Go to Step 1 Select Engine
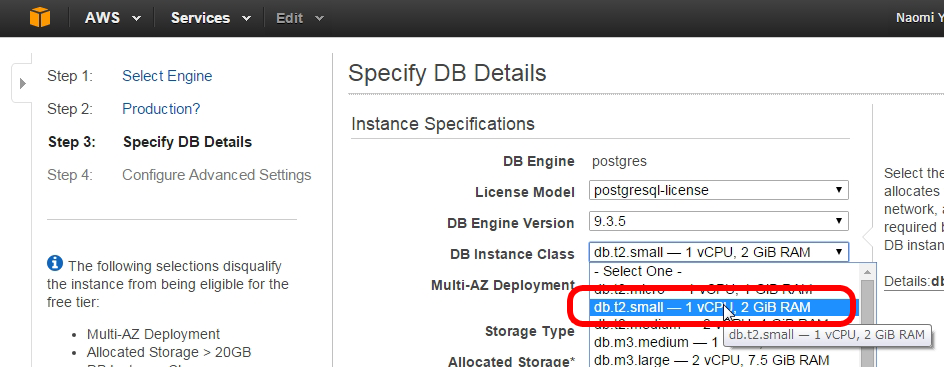This screenshot has height=367, width=944. tap(167, 76)
